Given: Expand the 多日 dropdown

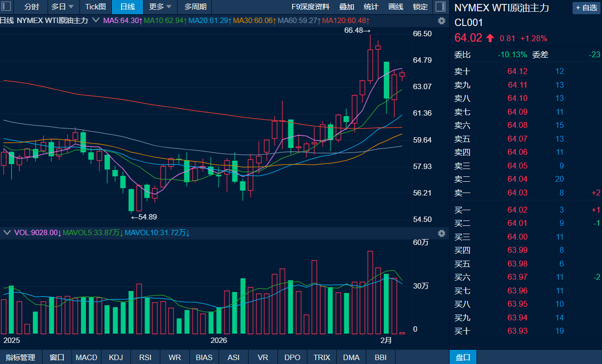Looking at the screenshot, I should 63,7.
